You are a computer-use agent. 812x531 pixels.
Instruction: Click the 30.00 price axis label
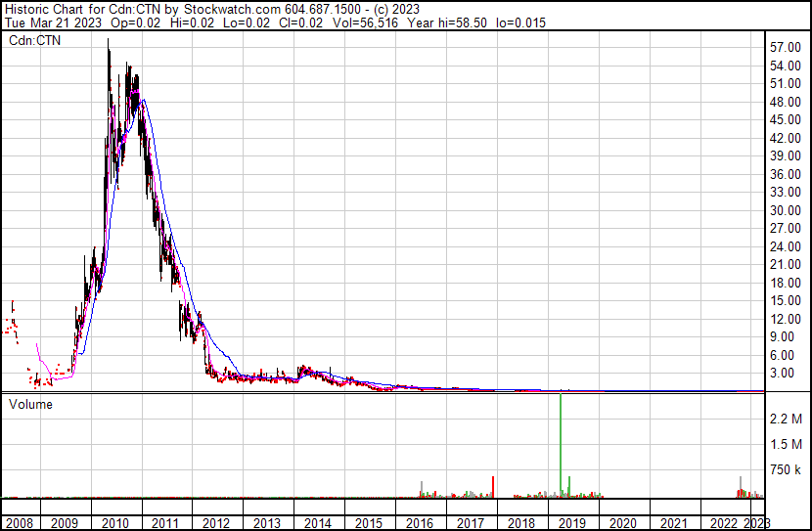coord(786,210)
